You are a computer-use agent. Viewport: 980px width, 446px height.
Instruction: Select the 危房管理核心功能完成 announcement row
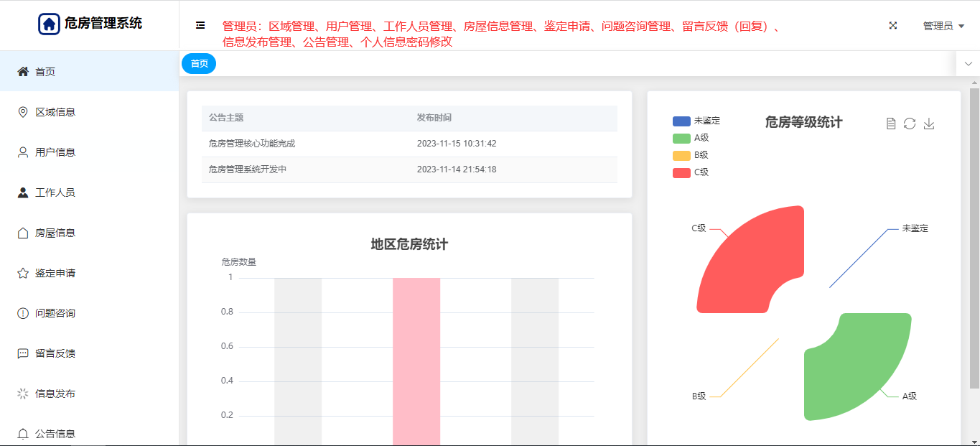tap(409, 144)
